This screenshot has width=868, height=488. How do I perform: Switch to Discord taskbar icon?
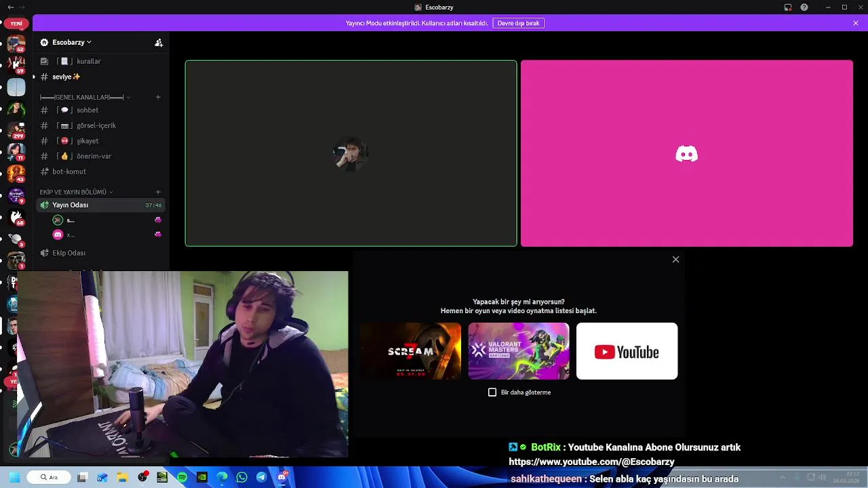tap(282, 477)
